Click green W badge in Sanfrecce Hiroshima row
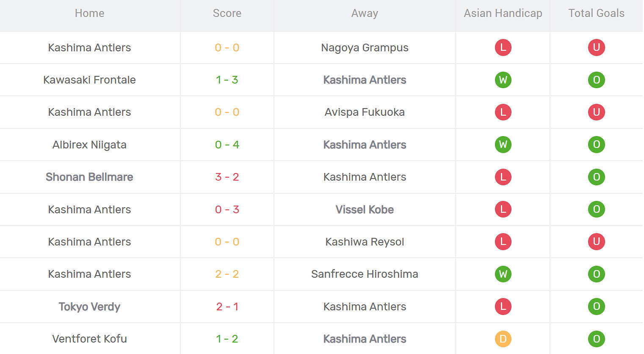Viewport: 644px width, 354px height. pyautogui.click(x=503, y=274)
